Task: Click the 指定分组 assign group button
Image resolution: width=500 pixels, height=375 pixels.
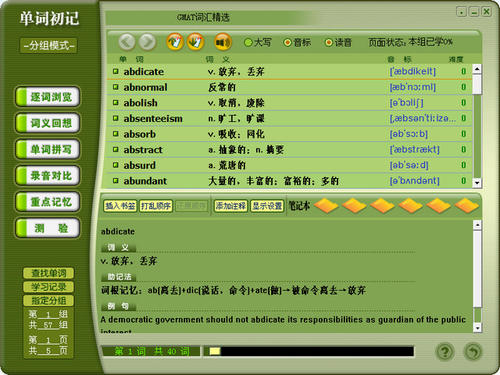Action: 48,300
